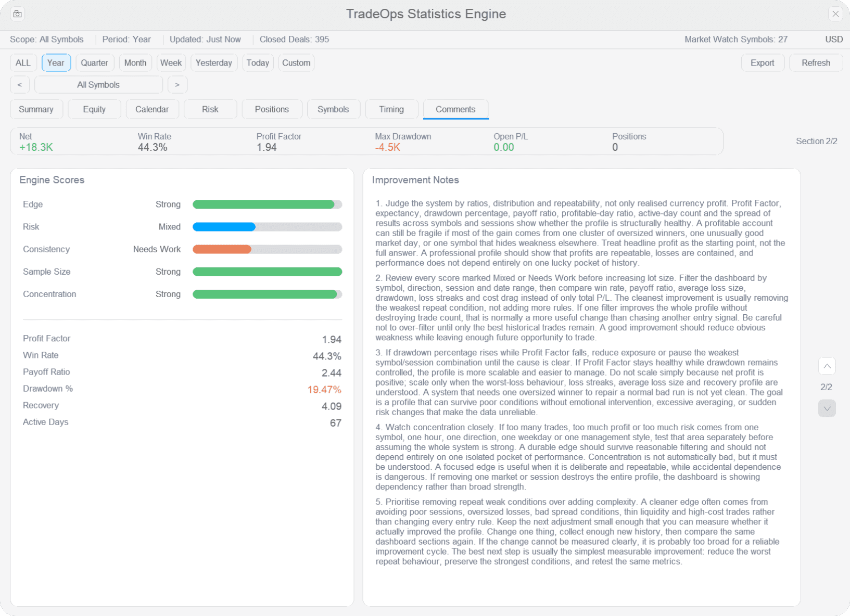Click the Net +18.3K value
The width and height of the screenshot is (850, 616).
(x=36, y=147)
